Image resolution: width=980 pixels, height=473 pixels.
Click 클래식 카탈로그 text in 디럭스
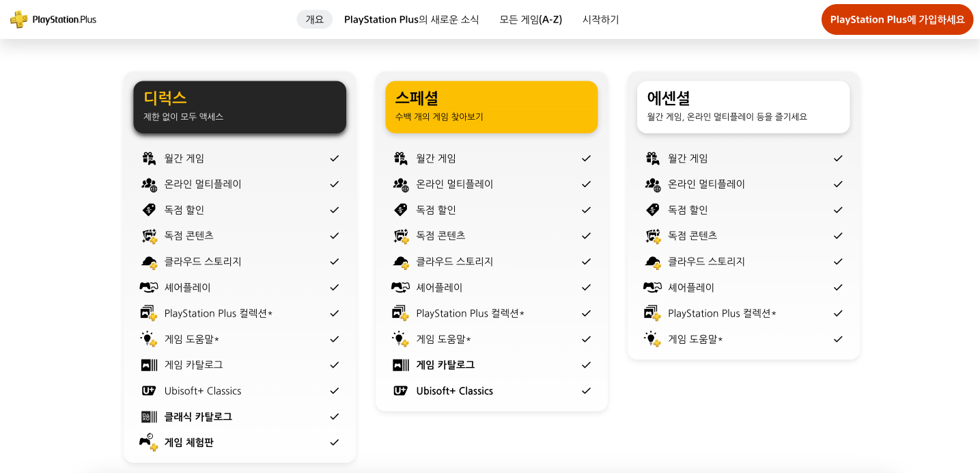point(198,416)
